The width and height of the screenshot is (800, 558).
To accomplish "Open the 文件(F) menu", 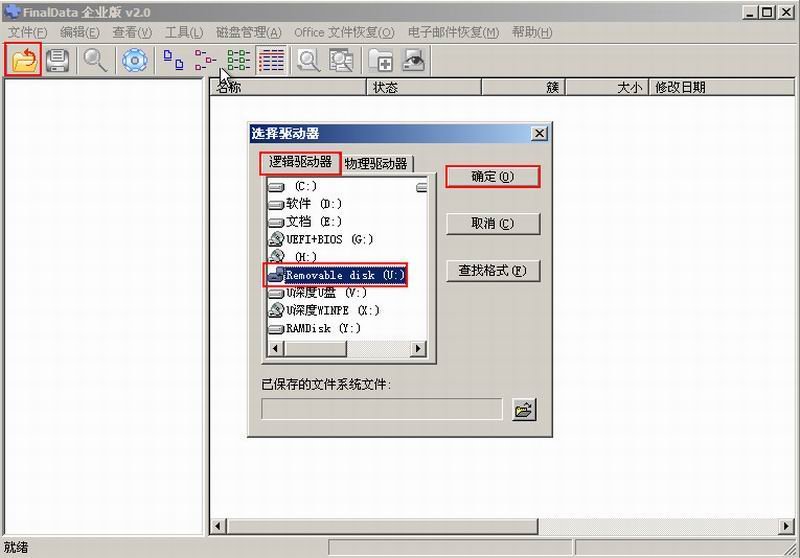I will coord(28,33).
